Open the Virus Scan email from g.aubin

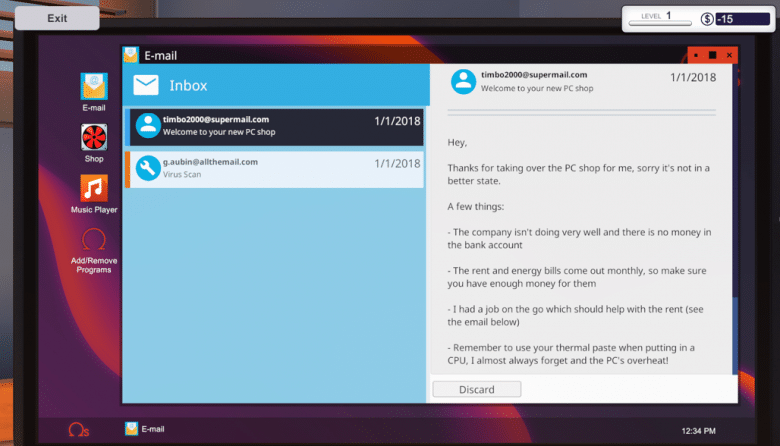click(x=275, y=169)
